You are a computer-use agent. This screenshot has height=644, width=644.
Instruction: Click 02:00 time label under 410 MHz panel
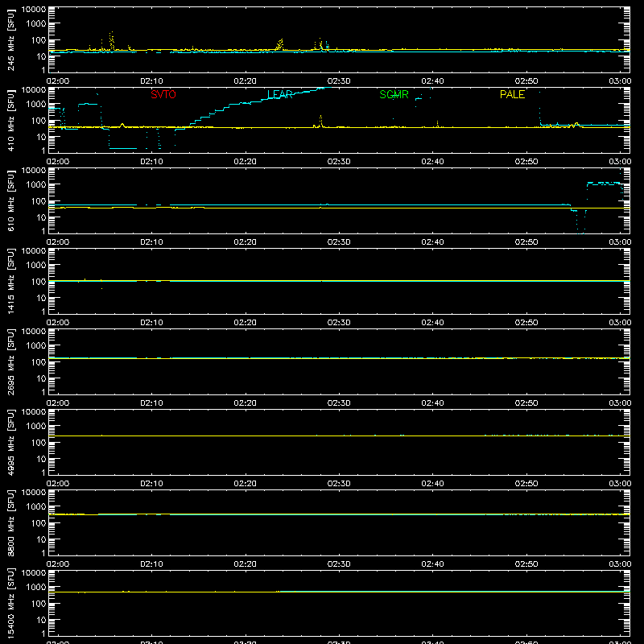tap(58, 162)
